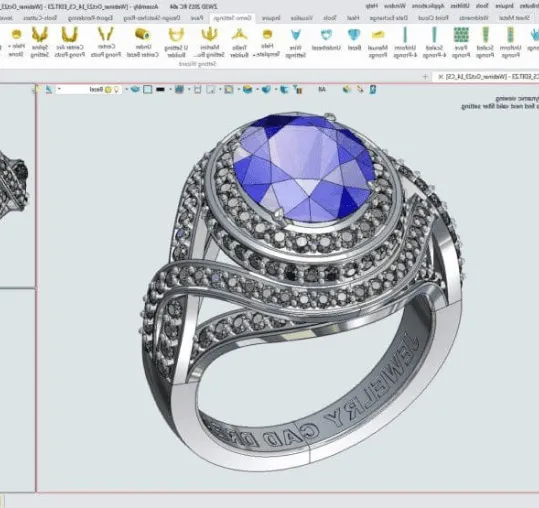Select the Wire Settings tool
The image size is (539, 508).
(x=296, y=43)
